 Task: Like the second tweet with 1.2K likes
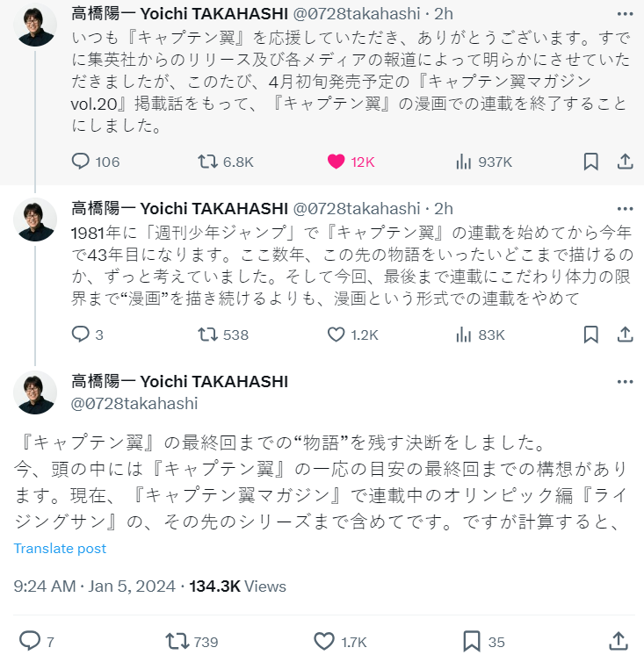pos(336,335)
